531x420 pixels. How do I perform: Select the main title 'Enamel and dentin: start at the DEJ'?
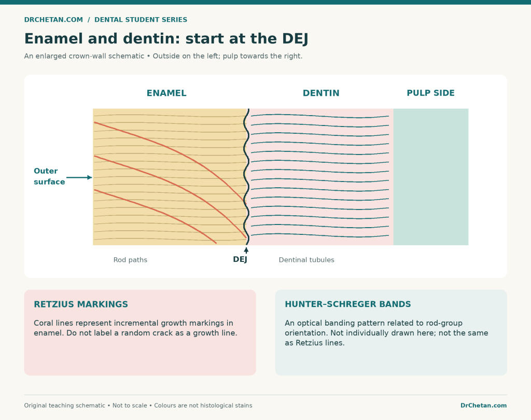point(166,38)
